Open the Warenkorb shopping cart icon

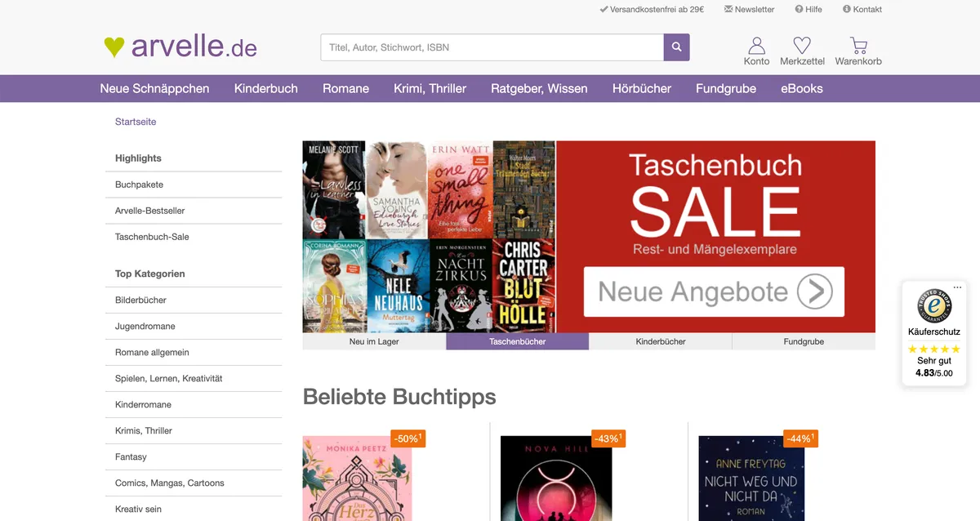point(857,45)
